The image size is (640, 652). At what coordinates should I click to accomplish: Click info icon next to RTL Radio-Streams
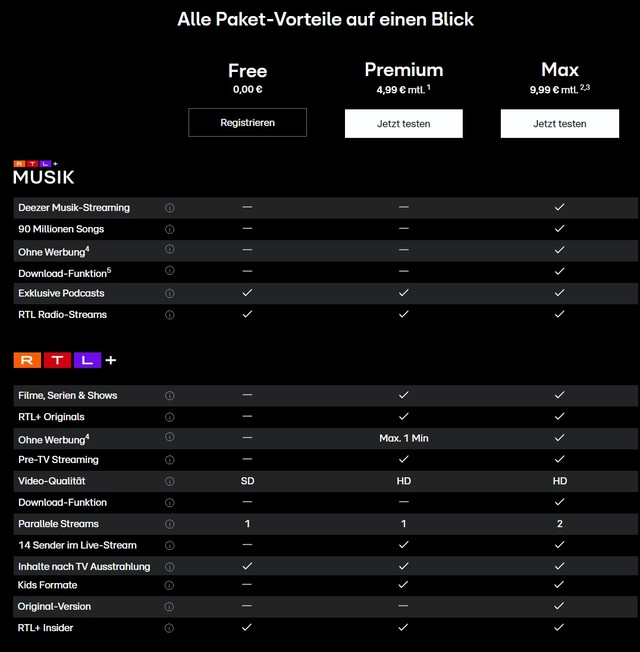(x=170, y=315)
